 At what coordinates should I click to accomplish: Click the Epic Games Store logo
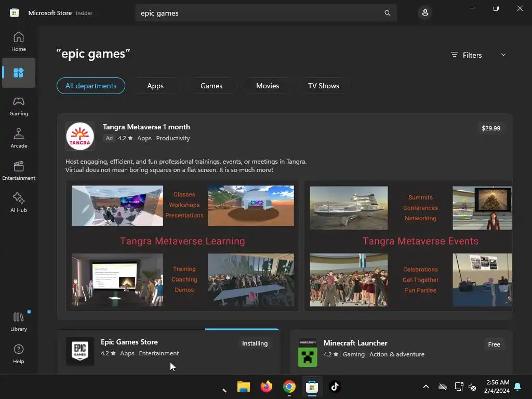(80, 351)
